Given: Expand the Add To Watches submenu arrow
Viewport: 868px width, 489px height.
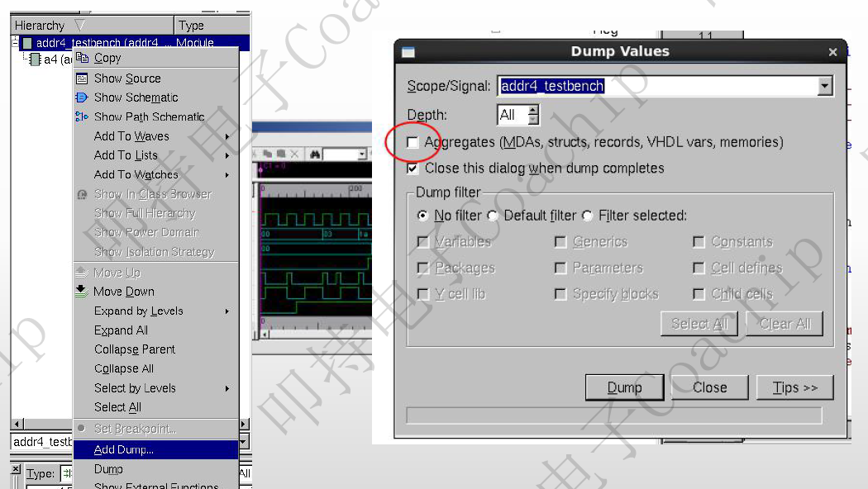Looking at the screenshot, I should coord(227,175).
